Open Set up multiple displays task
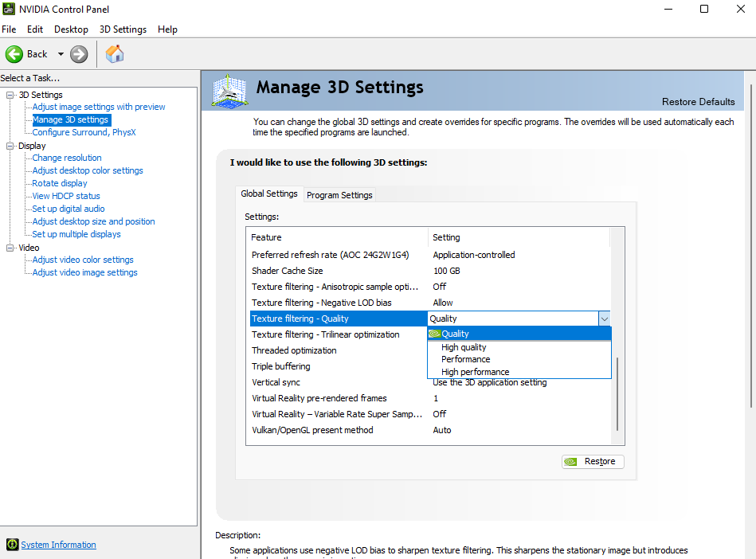The height and width of the screenshot is (559, 756). click(x=76, y=234)
